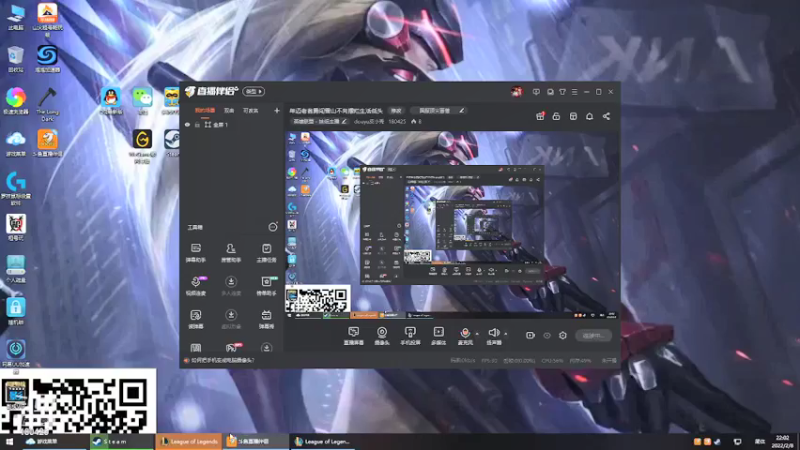Open the WeChat desktop icon
The image size is (800, 450).
(x=142, y=101)
